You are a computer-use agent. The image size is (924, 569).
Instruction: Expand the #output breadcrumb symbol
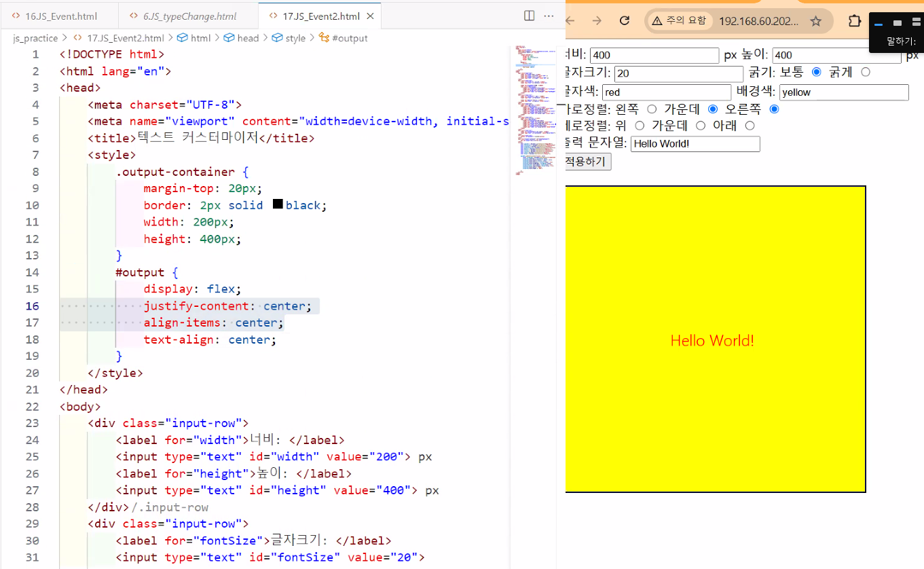(343, 38)
